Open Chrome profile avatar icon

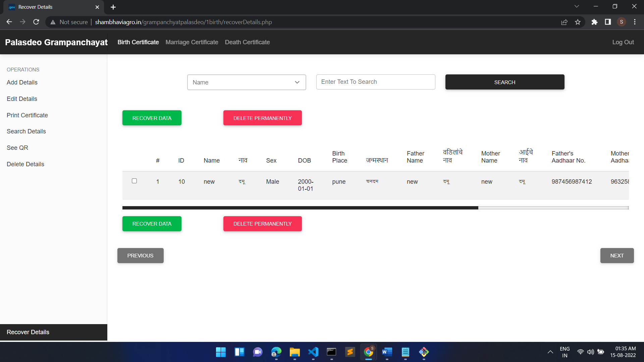point(621,22)
